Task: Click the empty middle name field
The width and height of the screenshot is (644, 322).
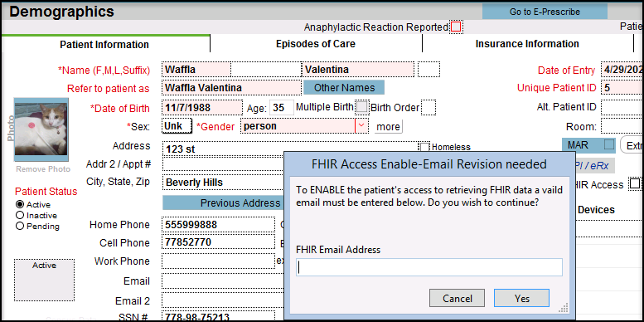Action: click(266, 70)
